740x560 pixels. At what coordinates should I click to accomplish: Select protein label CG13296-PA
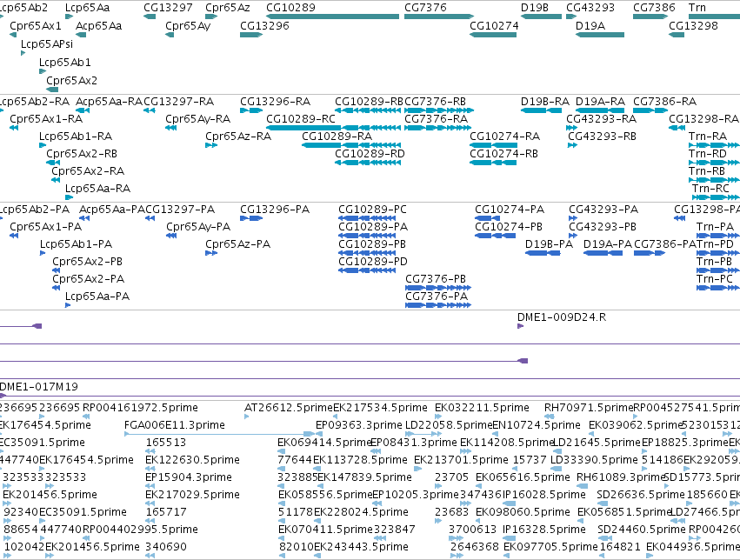275,210
